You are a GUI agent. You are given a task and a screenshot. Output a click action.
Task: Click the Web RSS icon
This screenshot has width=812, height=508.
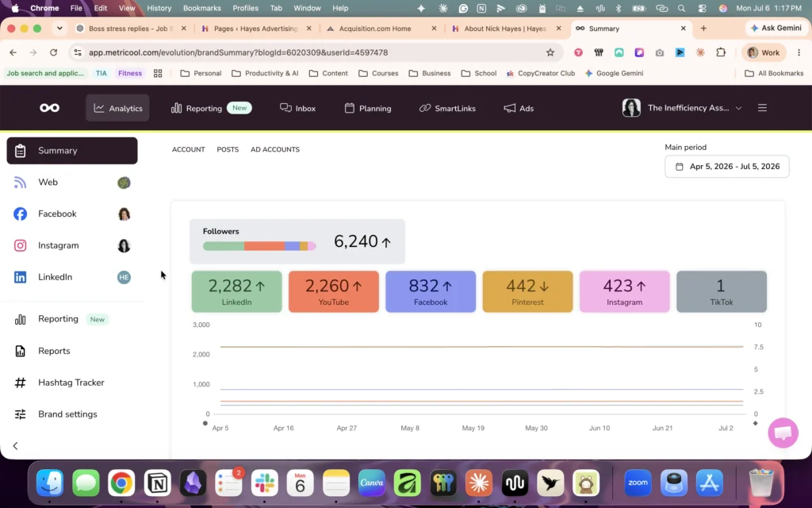pos(20,183)
